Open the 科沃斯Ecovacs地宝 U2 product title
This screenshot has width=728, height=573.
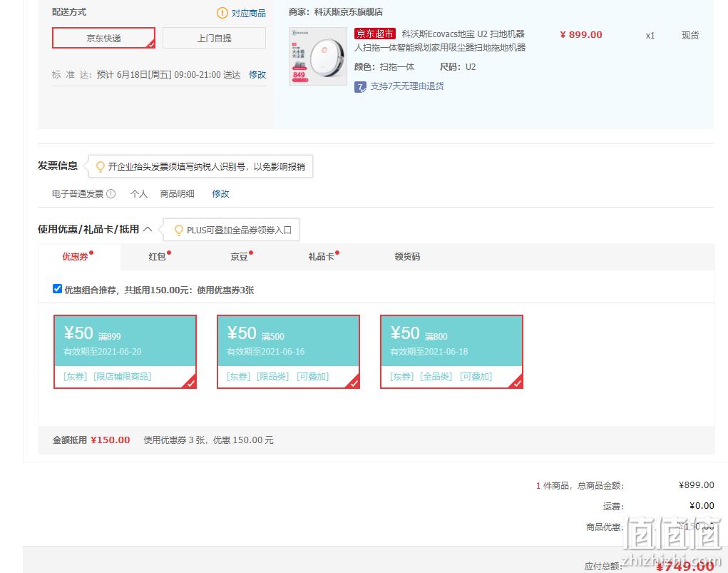click(440, 41)
